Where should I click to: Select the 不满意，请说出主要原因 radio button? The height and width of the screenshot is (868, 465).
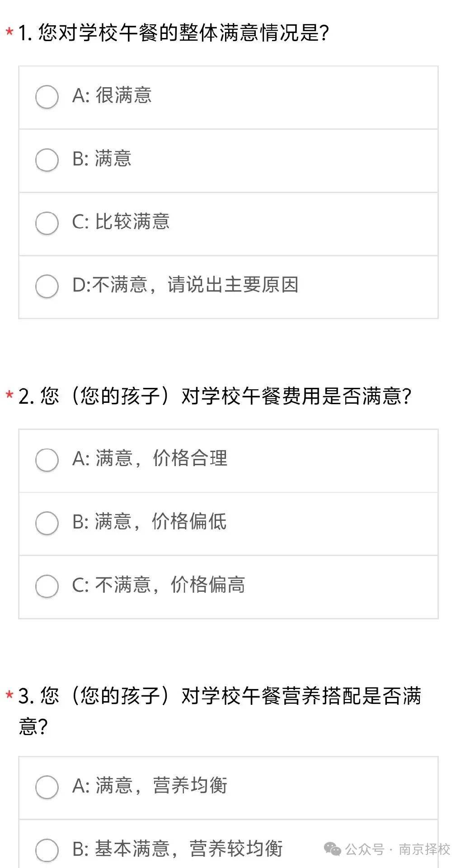(47, 286)
